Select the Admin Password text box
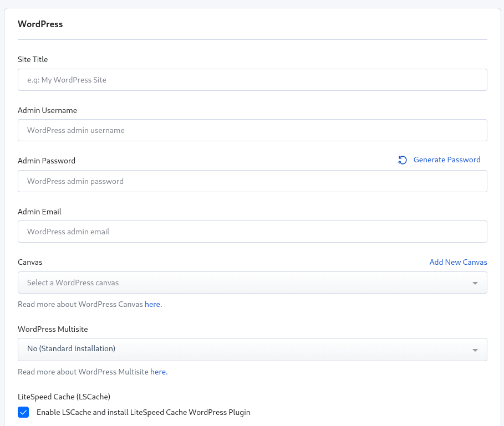The width and height of the screenshot is (504, 426). coord(252,181)
